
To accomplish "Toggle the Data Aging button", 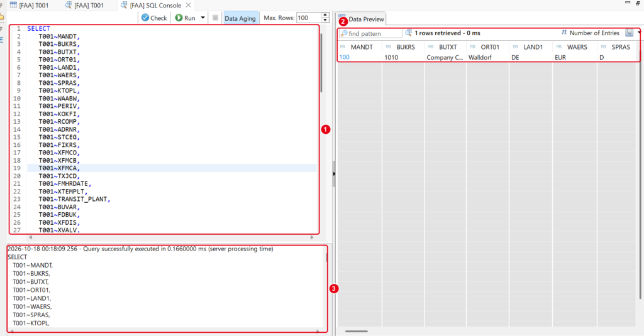I will click(x=240, y=18).
